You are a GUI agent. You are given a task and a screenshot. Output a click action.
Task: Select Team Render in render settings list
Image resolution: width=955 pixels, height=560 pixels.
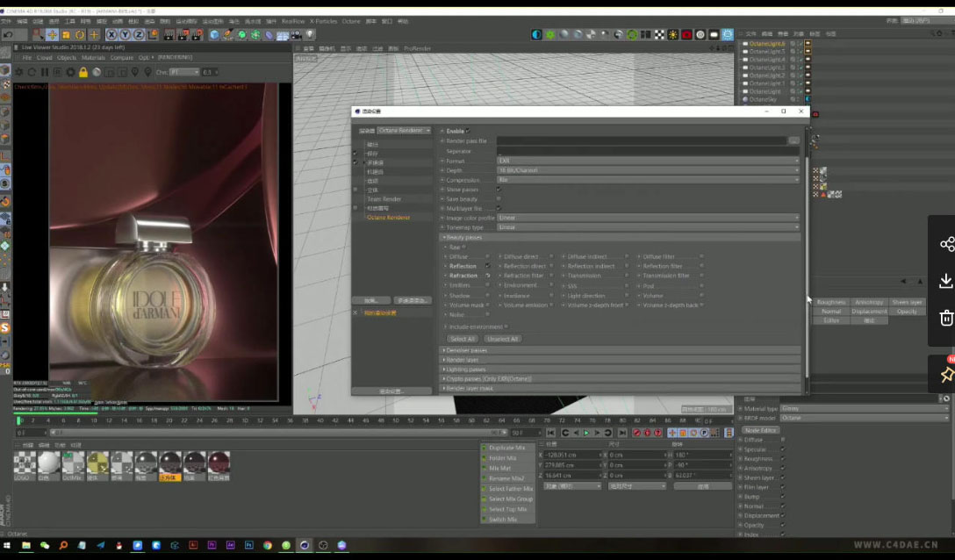pos(384,199)
